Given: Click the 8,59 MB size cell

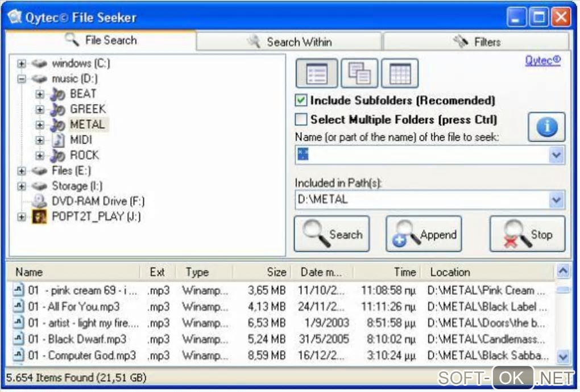Looking at the screenshot, I should coord(267,355).
